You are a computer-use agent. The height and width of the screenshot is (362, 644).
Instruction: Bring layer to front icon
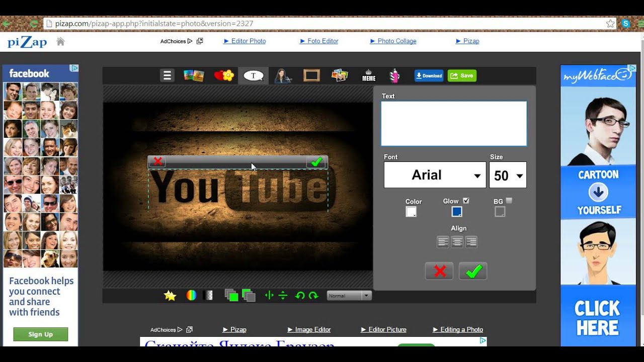pyautogui.click(x=231, y=296)
